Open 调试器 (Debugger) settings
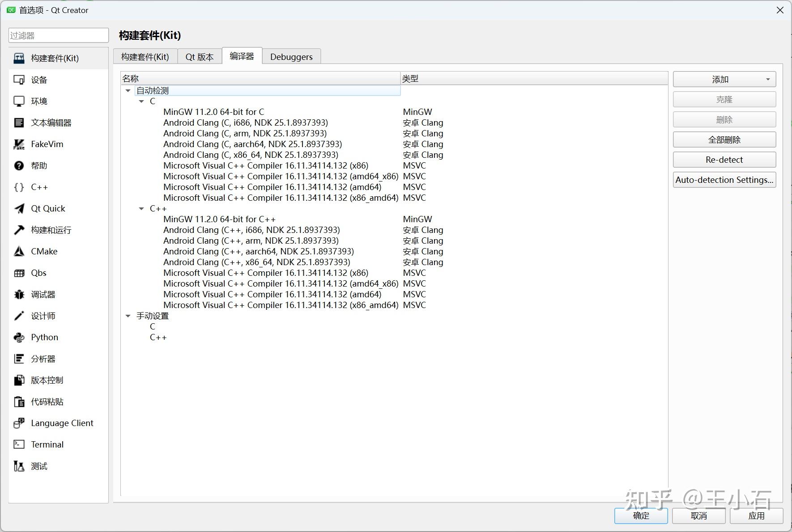792x532 pixels. [x=43, y=294]
